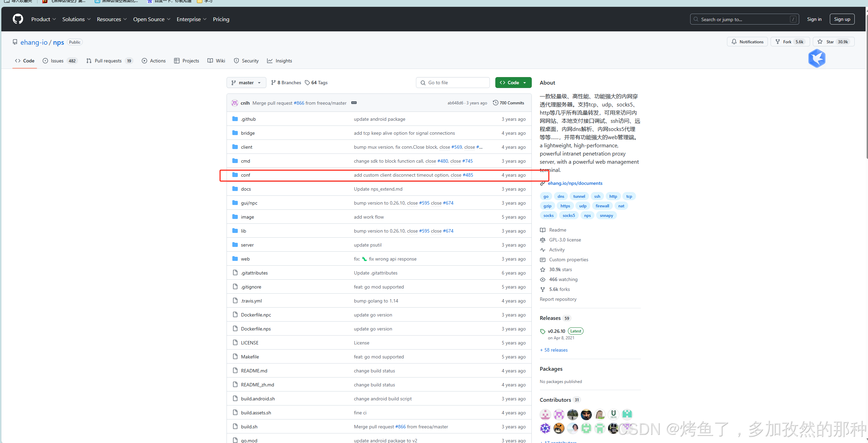The height and width of the screenshot is (443, 868).
Task: Click the Sign up button
Action: pyautogui.click(x=842, y=19)
